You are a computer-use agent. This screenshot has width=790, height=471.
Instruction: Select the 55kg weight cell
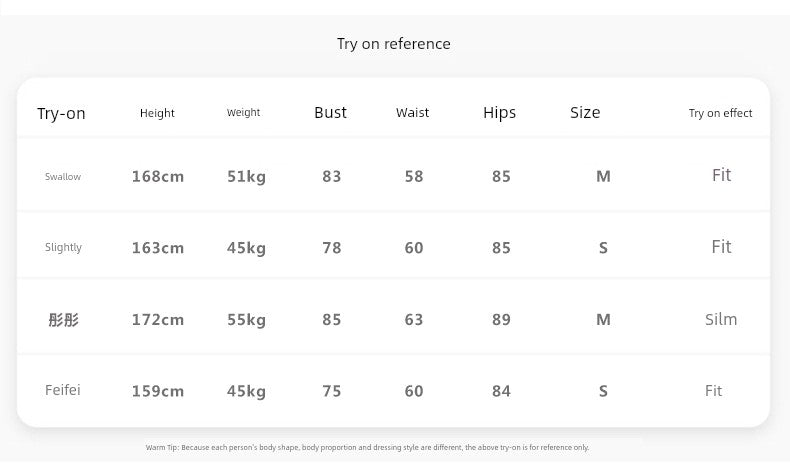tap(246, 320)
